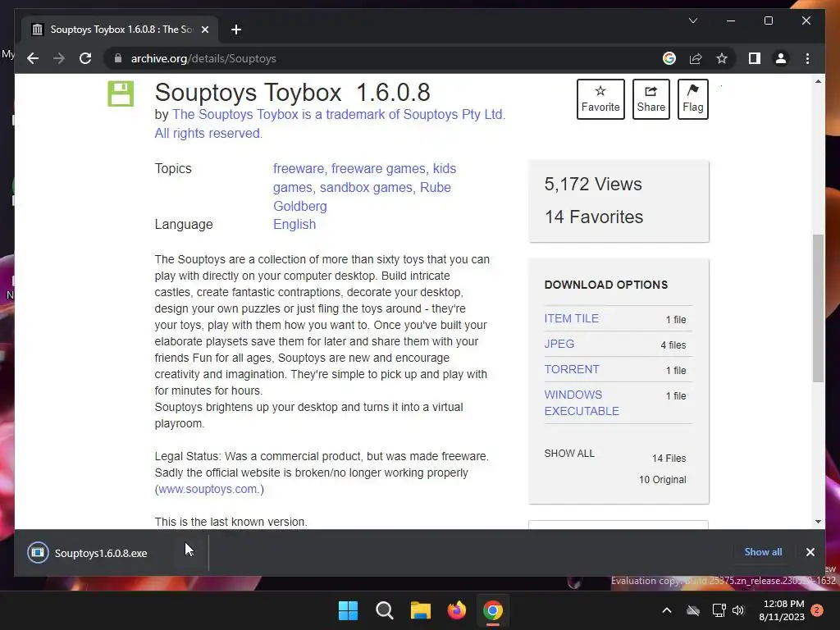Download the WINDOWS EXECUTABLE
840x630 pixels.
click(582, 403)
